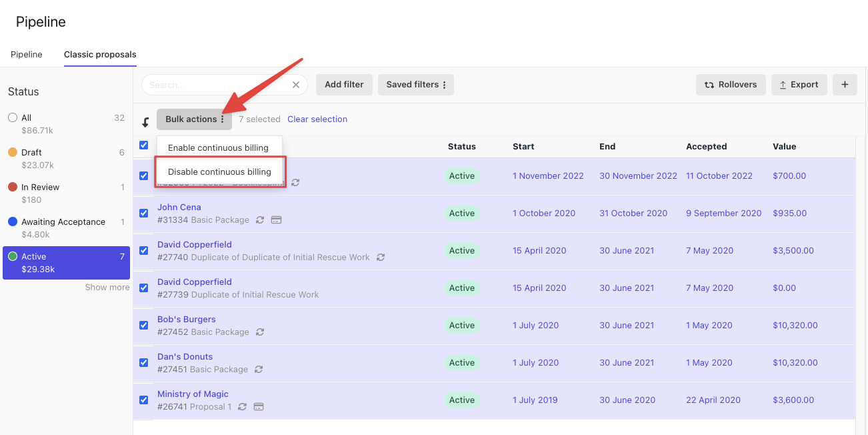Click the continuous billing icon for John Cena
The image size is (868, 435).
pos(260,220)
